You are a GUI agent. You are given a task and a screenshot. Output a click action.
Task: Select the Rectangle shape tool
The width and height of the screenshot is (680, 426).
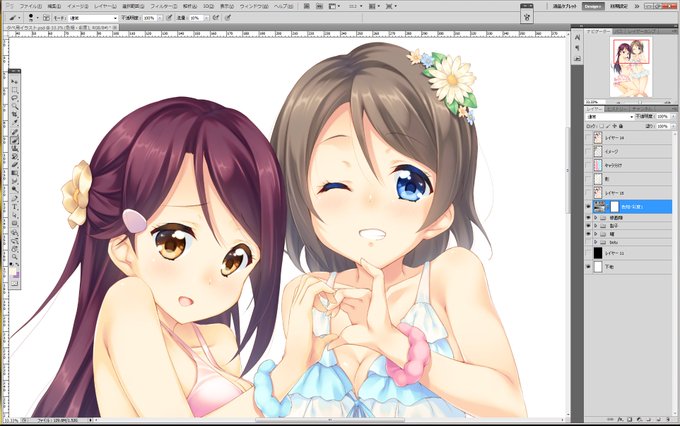[14, 224]
